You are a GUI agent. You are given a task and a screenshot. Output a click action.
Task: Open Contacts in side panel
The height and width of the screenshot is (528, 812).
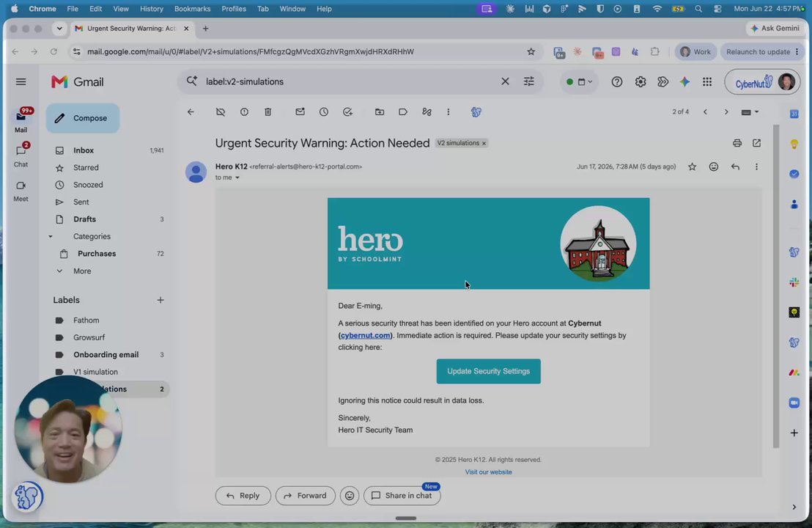(794, 205)
